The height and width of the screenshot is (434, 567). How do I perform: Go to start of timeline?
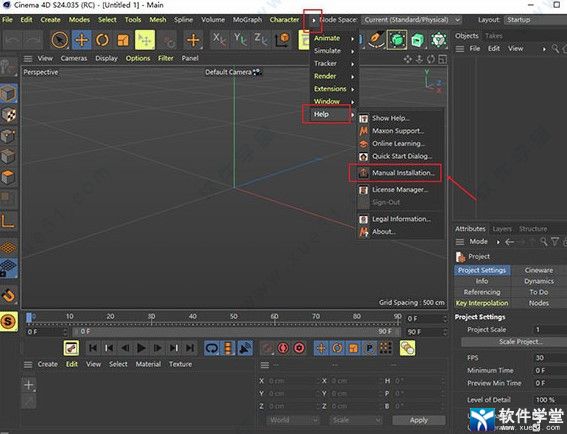(x=93, y=348)
